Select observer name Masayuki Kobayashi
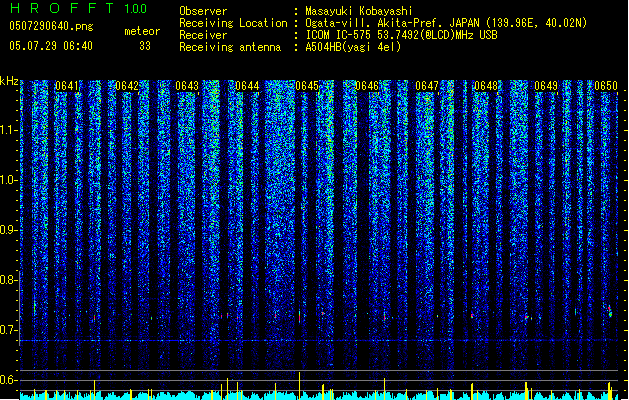Viewport: 629px width, 400px height. click(x=359, y=11)
